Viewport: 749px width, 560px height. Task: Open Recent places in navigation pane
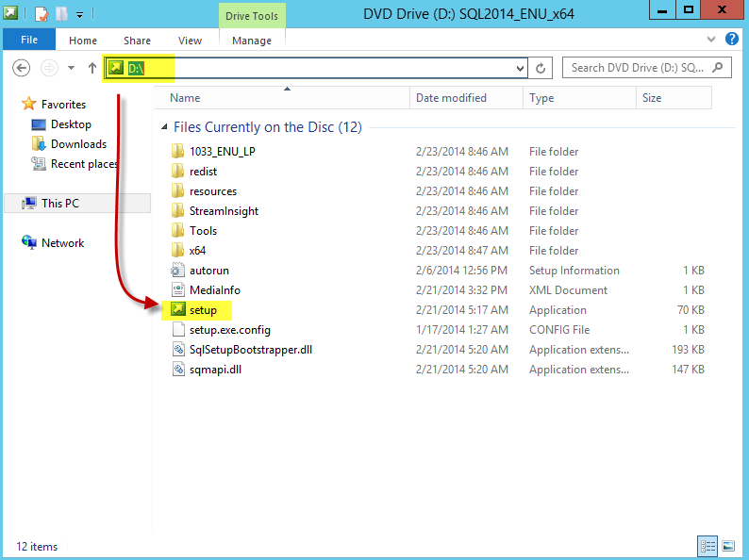[84, 164]
